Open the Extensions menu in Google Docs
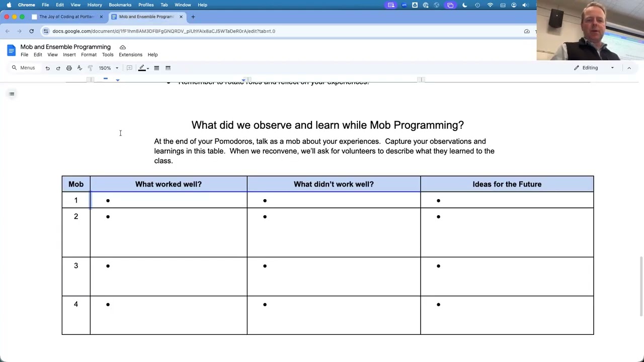 [x=130, y=55]
